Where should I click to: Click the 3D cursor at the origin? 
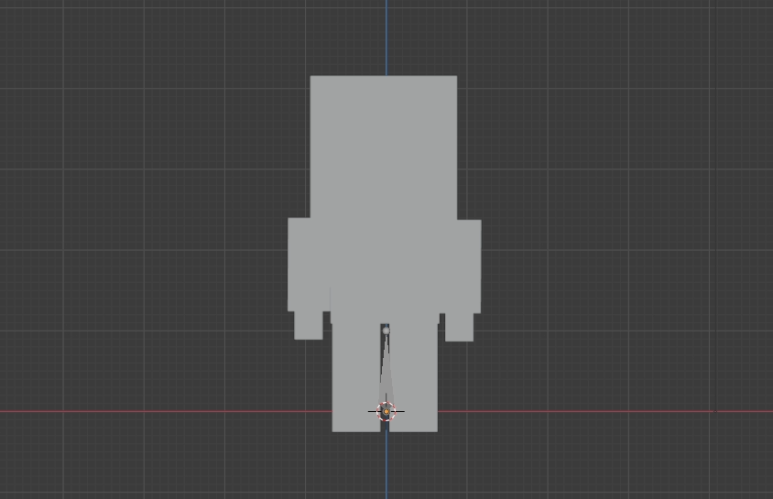(386, 411)
